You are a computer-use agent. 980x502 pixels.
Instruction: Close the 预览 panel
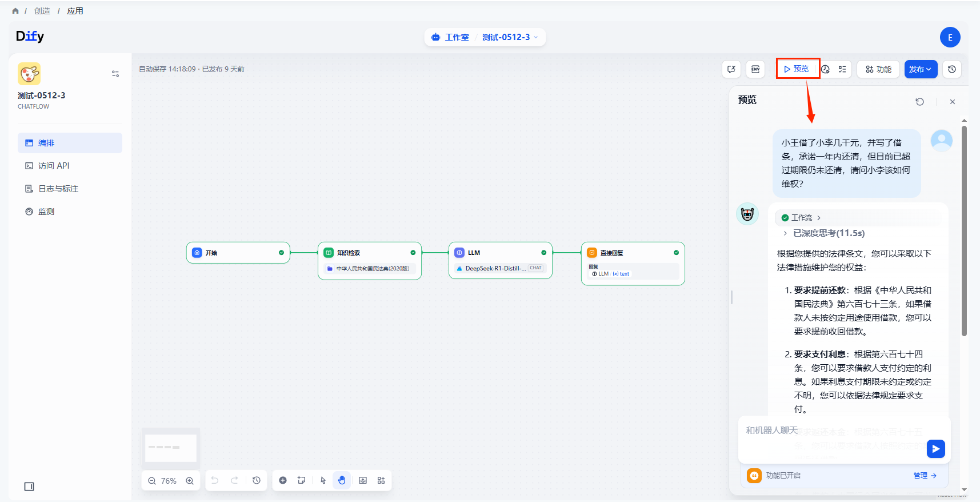(952, 102)
